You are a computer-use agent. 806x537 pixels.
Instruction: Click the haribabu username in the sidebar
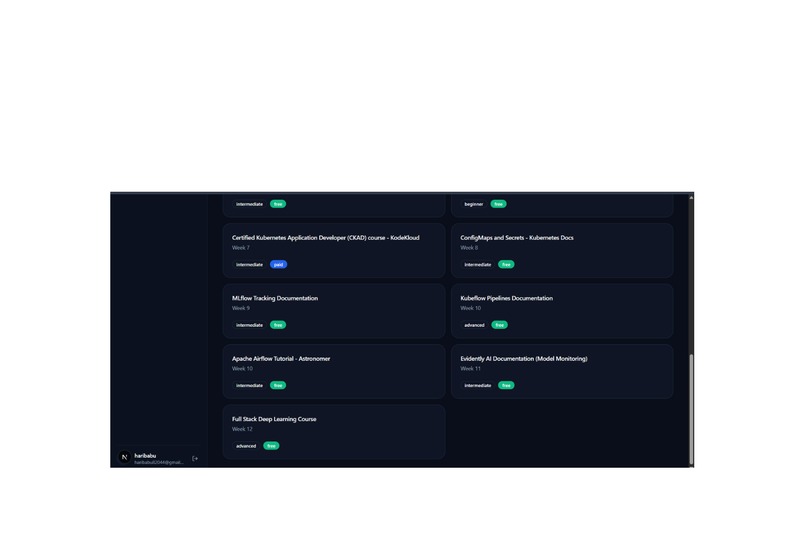145,455
